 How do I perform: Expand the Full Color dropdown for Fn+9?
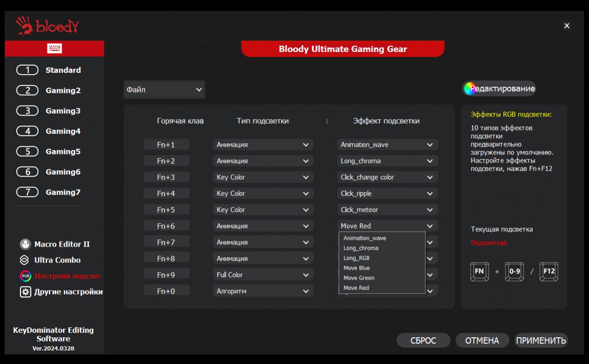(263, 275)
